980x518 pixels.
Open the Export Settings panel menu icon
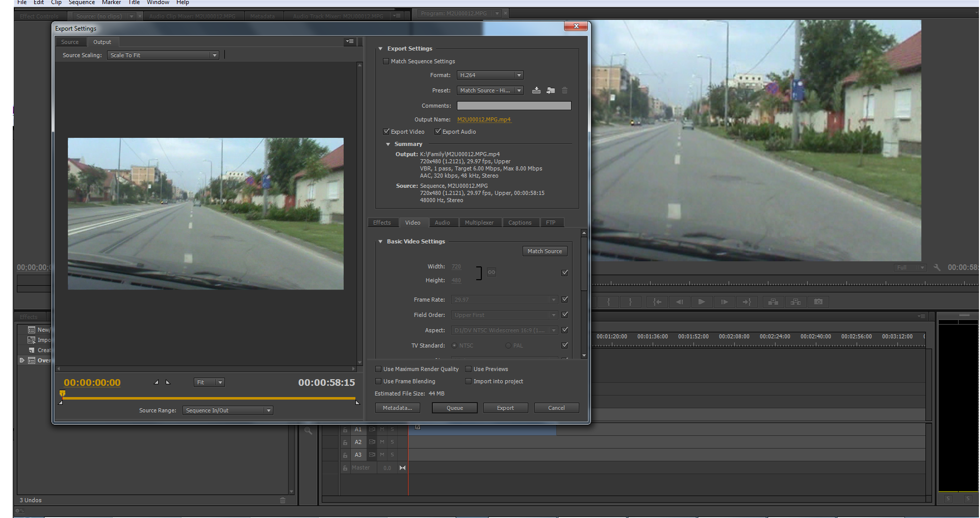tap(350, 42)
